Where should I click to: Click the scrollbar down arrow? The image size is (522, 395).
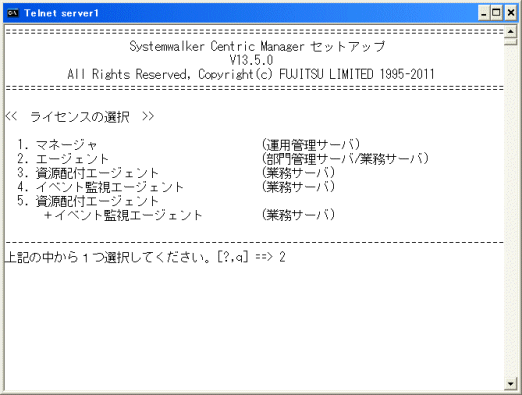510,383
